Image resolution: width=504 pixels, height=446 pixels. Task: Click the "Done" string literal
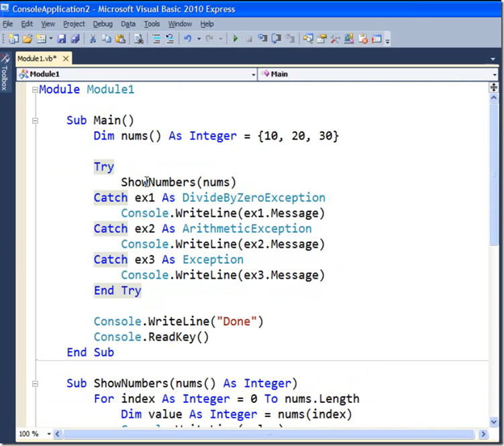(x=237, y=321)
